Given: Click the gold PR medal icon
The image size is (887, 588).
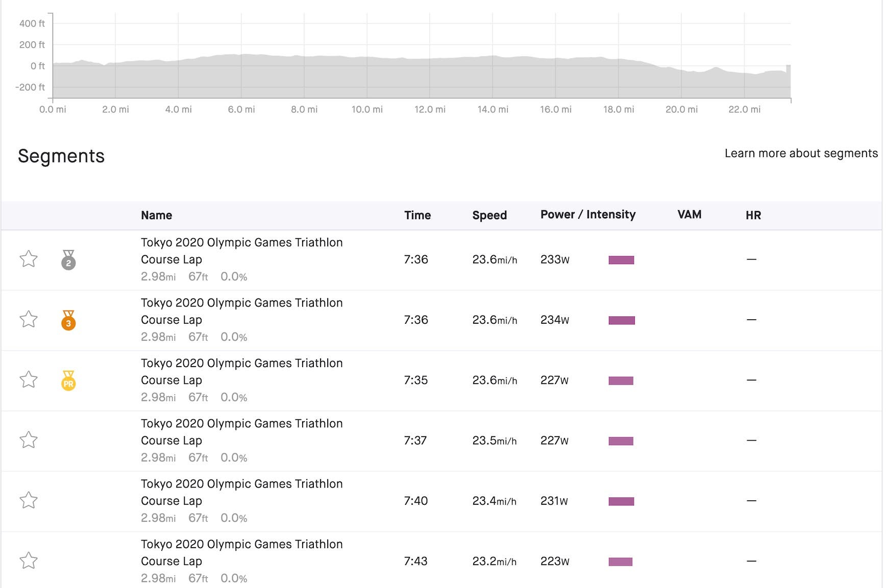Looking at the screenshot, I should coord(68,380).
